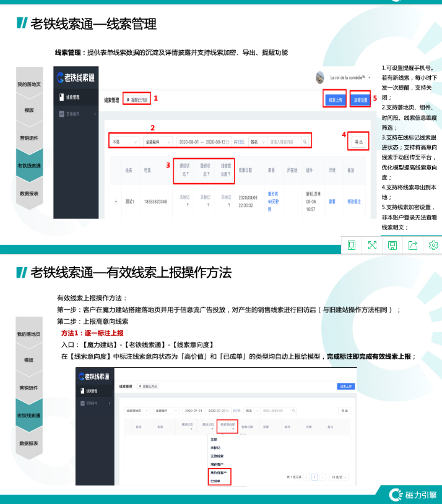The height and width of the screenshot is (504, 442).
Task: Click the 测试1 name cell
Action: coord(129,202)
